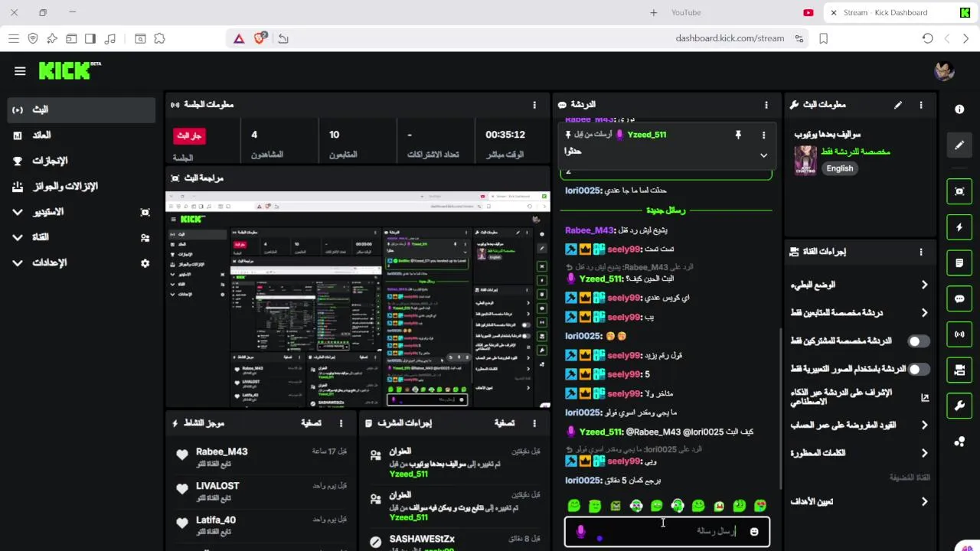Click the broadcast signal icon in right toolbar
Screen dimensions: 980x551
coord(959,334)
